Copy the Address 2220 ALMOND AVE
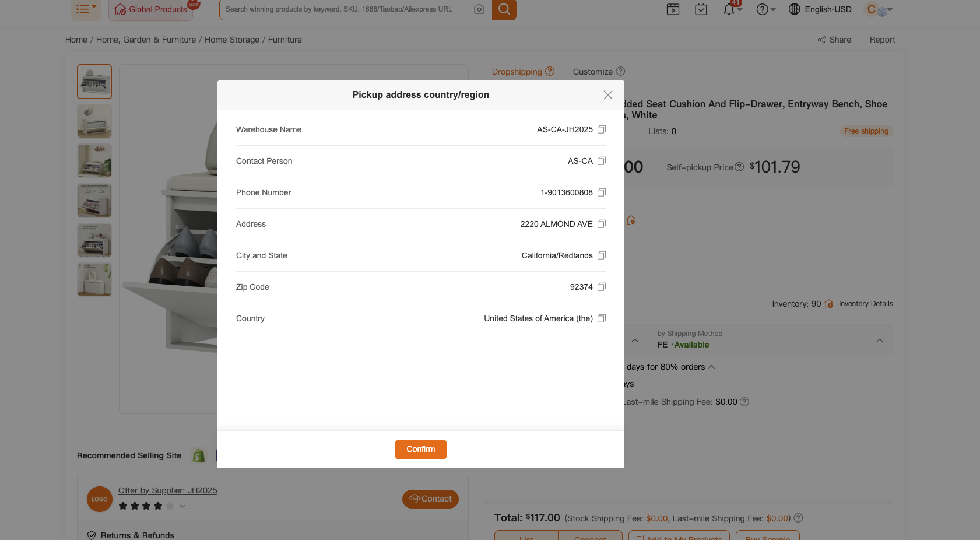 click(602, 224)
